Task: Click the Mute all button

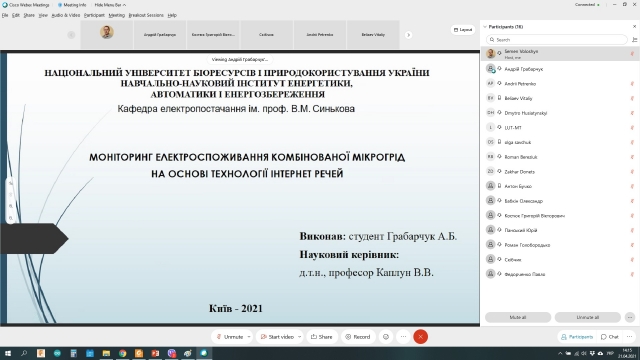Action: pyautogui.click(x=518, y=317)
